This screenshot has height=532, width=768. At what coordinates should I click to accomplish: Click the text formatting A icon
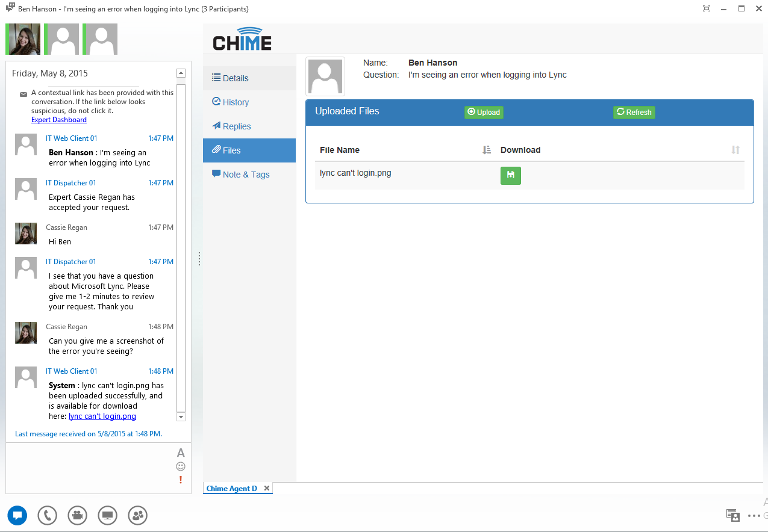coord(181,453)
